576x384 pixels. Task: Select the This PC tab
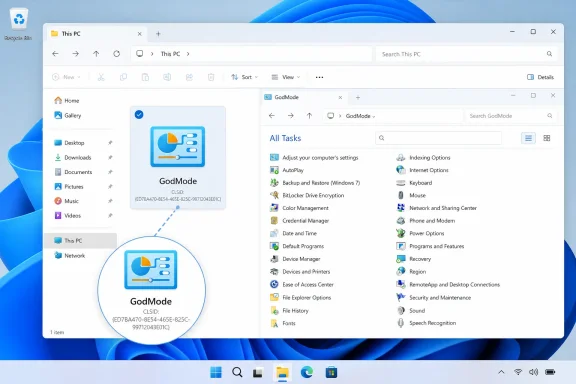click(x=96, y=33)
